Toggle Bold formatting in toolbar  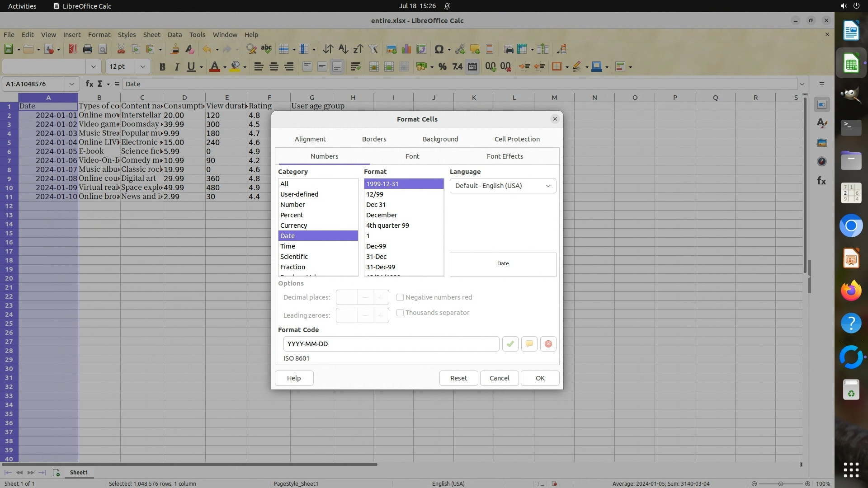tap(162, 67)
